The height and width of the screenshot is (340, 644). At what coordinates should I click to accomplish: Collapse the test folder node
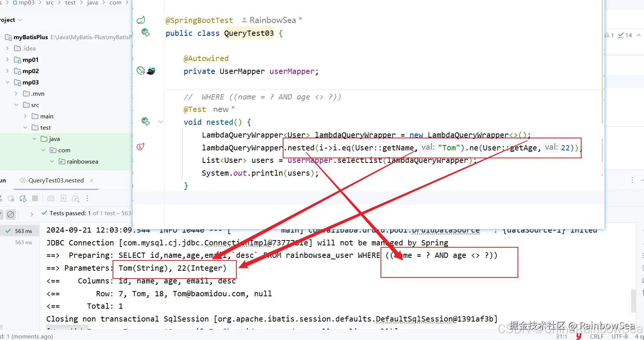(25, 127)
